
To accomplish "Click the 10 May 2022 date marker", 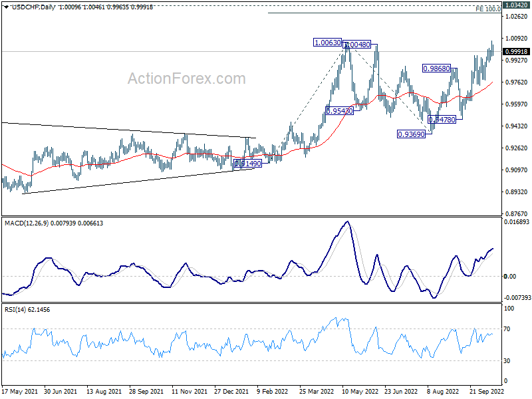I will click(x=360, y=392).
